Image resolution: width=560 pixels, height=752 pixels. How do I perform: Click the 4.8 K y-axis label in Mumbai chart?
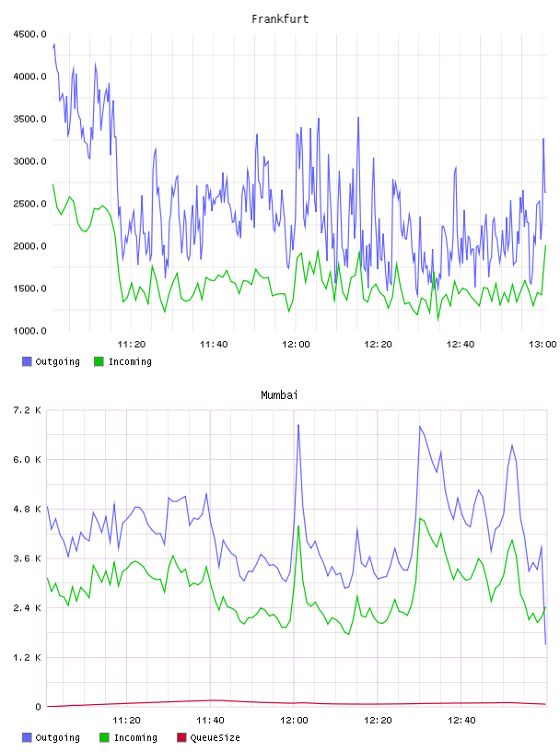(x=27, y=509)
